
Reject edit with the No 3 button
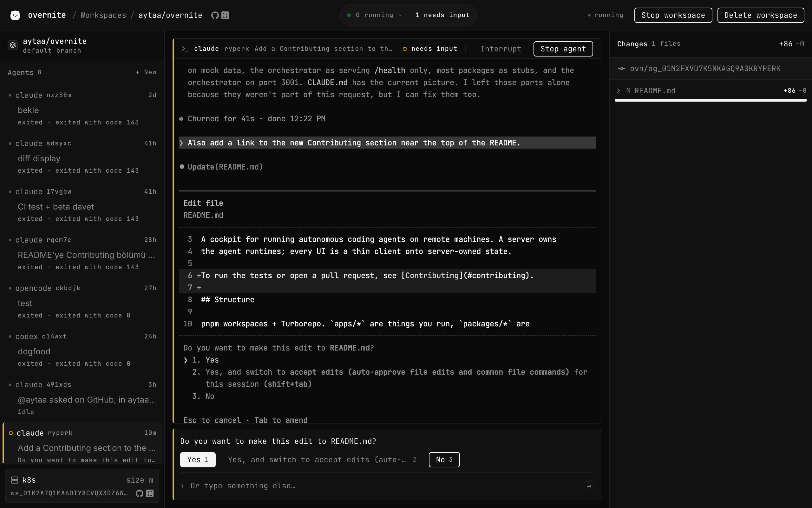point(444,460)
